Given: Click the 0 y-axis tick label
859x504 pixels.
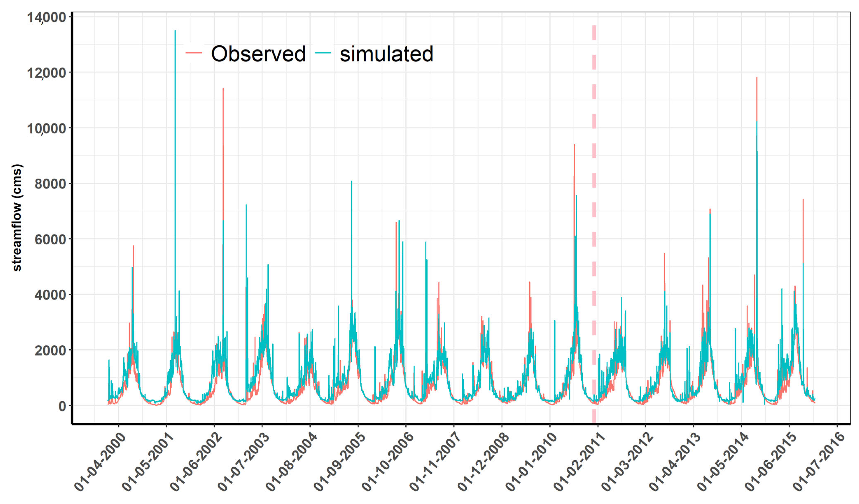Looking at the screenshot, I should (x=62, y=406).
